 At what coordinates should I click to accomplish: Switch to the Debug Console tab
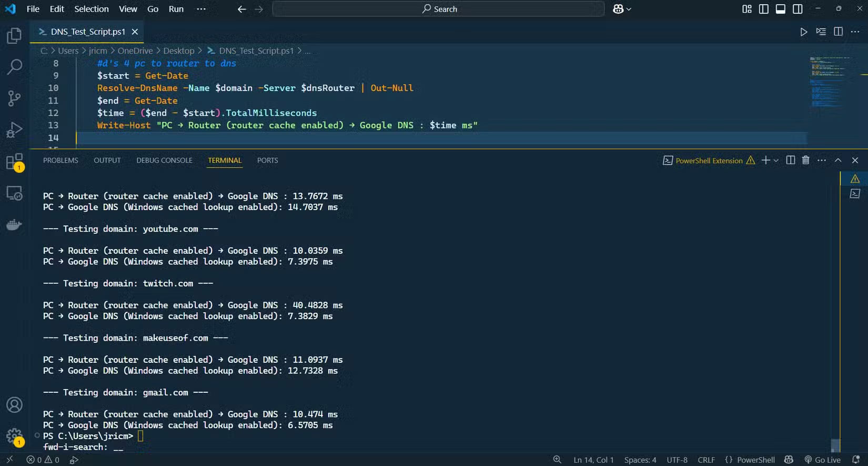pos(164,160)
